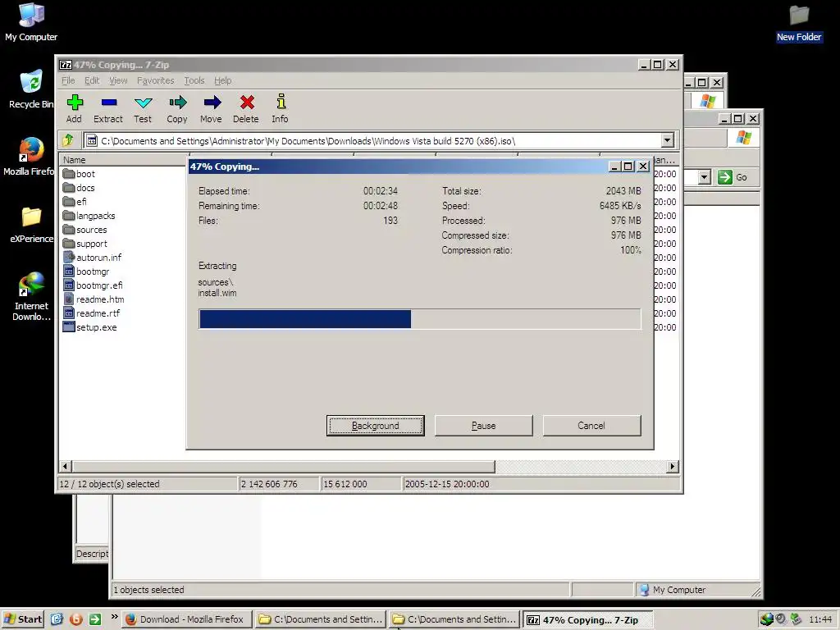
Task: Click the copying progress bar
Action: click(419, 319)
